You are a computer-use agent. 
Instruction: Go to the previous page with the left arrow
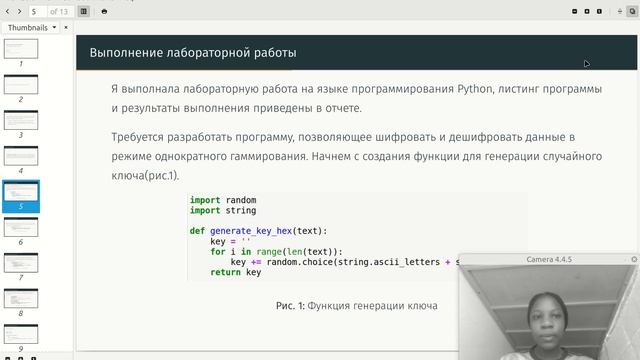pyautogui.click(x=7, y=11)
